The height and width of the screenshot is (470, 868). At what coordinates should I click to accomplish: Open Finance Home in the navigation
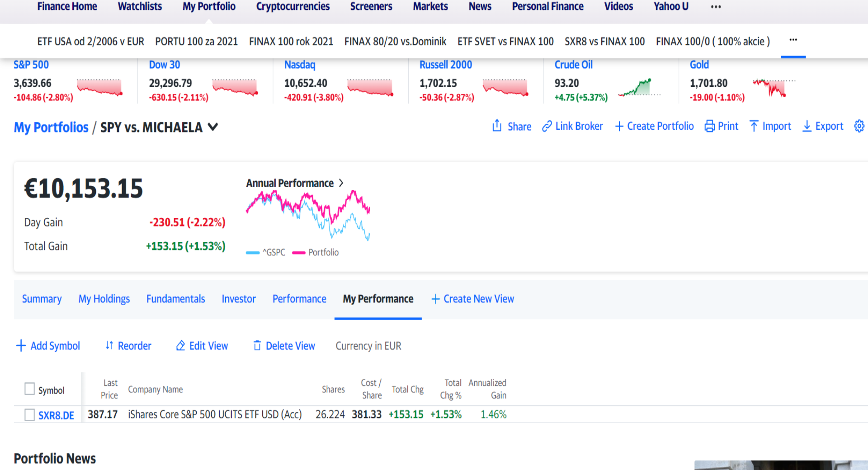(67, 7)
